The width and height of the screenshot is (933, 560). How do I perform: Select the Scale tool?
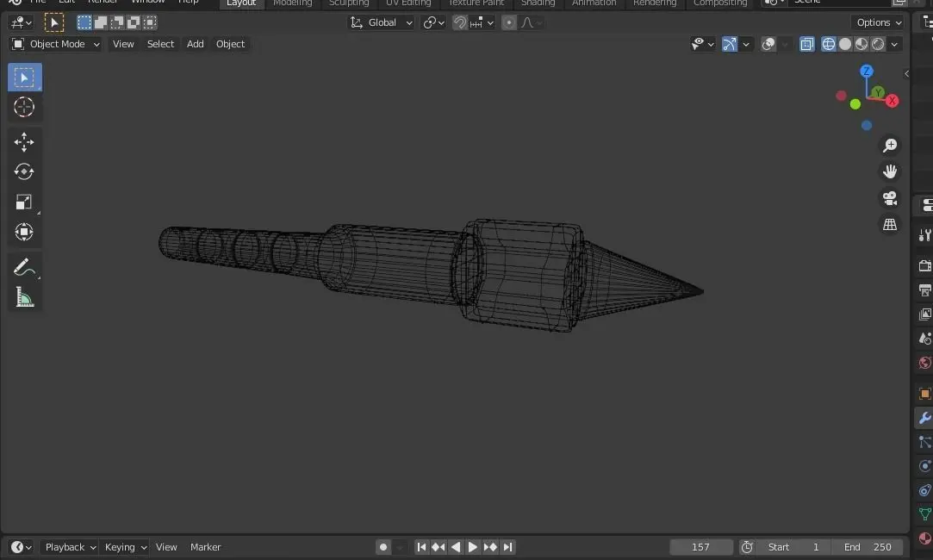point(24,202)
